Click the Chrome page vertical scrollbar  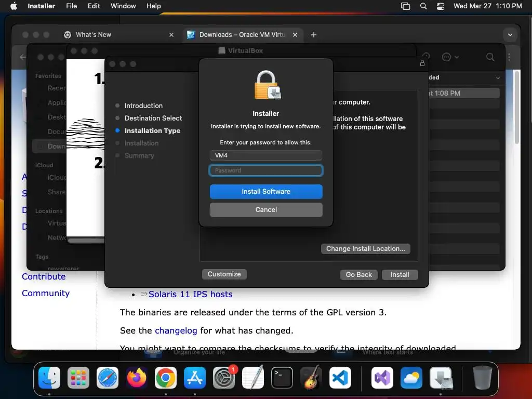[x=517, y=107]
